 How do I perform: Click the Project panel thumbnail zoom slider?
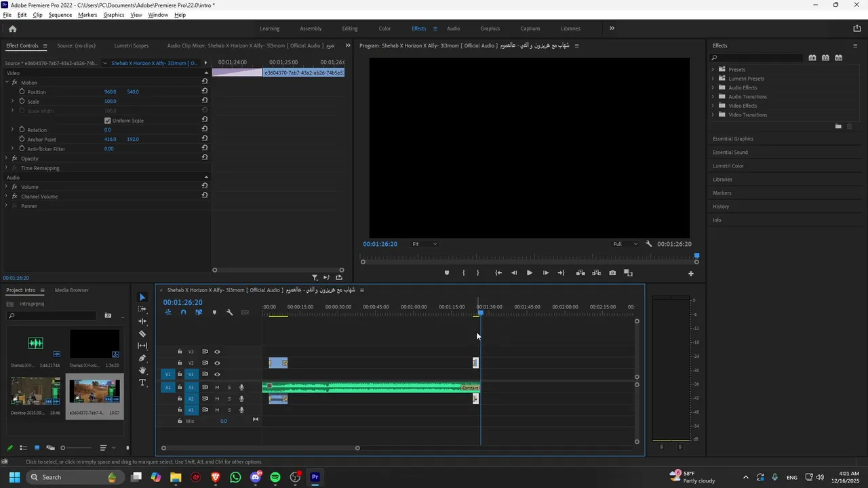[x=76, y=448]
